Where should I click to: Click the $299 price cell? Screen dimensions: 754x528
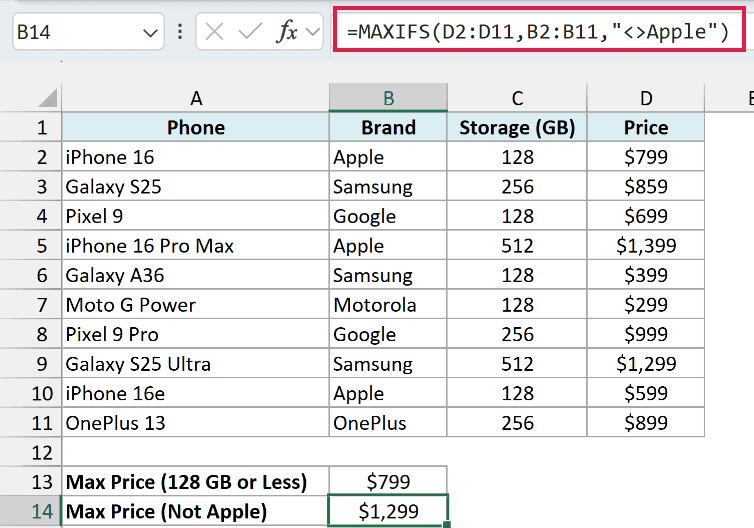(646, 305)
